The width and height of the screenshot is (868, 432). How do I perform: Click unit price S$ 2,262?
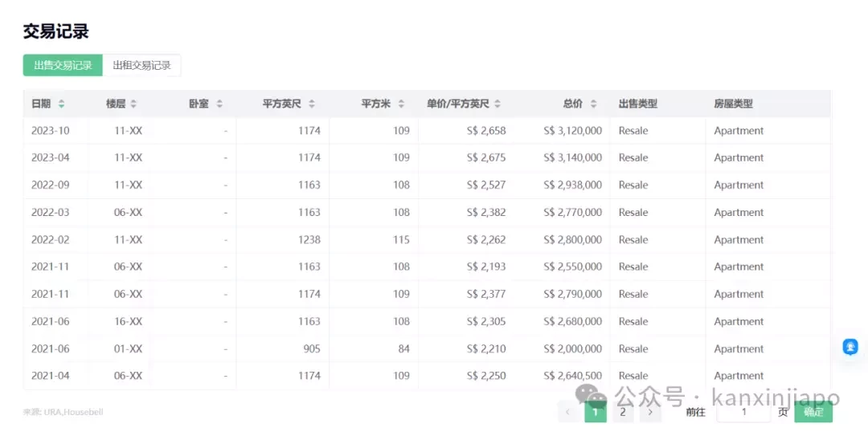coord(486,239)
